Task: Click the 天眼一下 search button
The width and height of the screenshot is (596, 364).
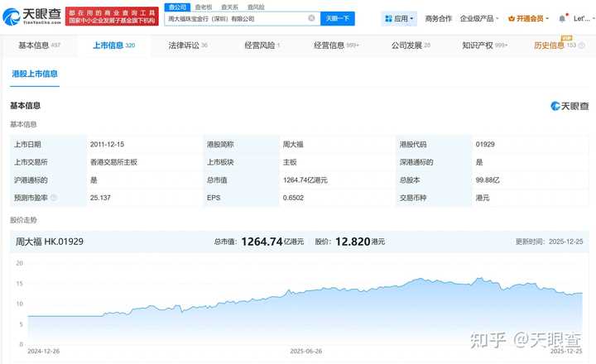Action: click(x=338, y=18)
